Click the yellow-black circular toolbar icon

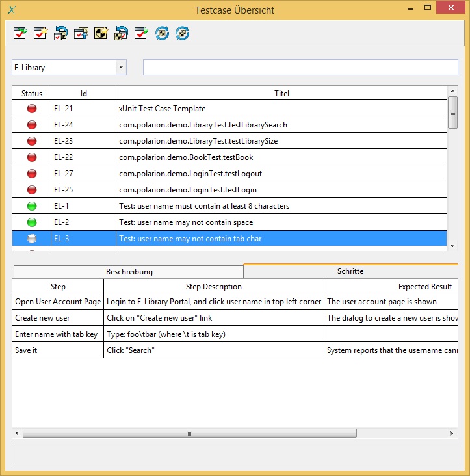(x=101, y=33)
